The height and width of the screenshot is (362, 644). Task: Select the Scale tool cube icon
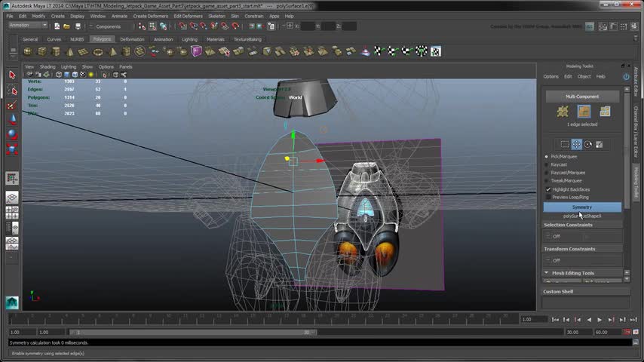point(12,149)
